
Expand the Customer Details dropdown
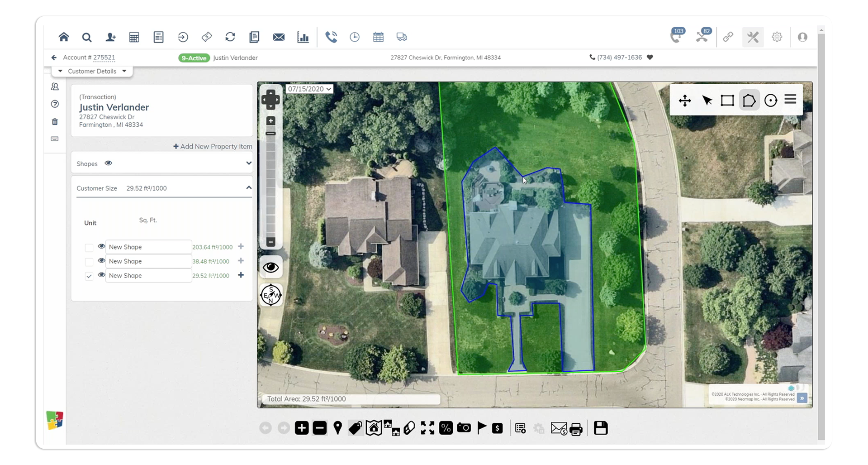pos(125,71)
